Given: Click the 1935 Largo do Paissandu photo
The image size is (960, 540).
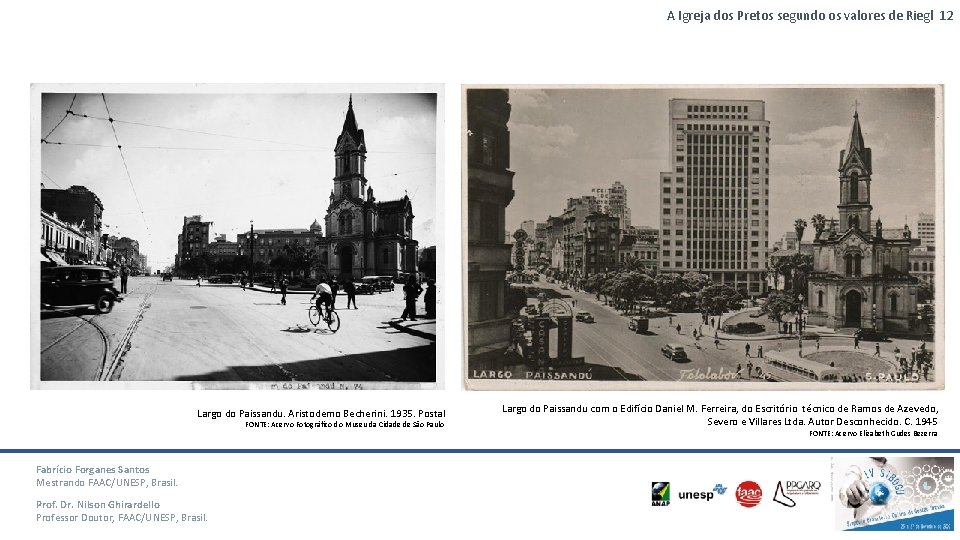Looking at the screenshot, I should click(238, 236).
